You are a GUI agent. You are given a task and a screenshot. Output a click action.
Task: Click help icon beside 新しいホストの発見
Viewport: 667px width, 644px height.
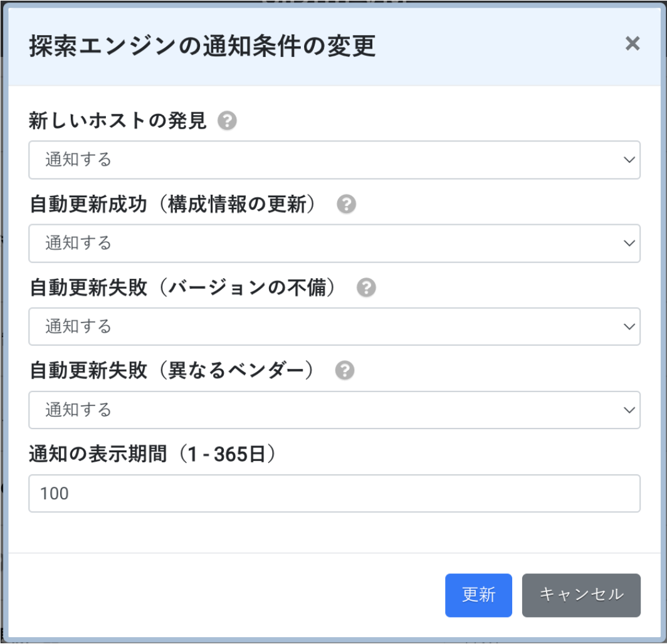[x=227, y=121]
